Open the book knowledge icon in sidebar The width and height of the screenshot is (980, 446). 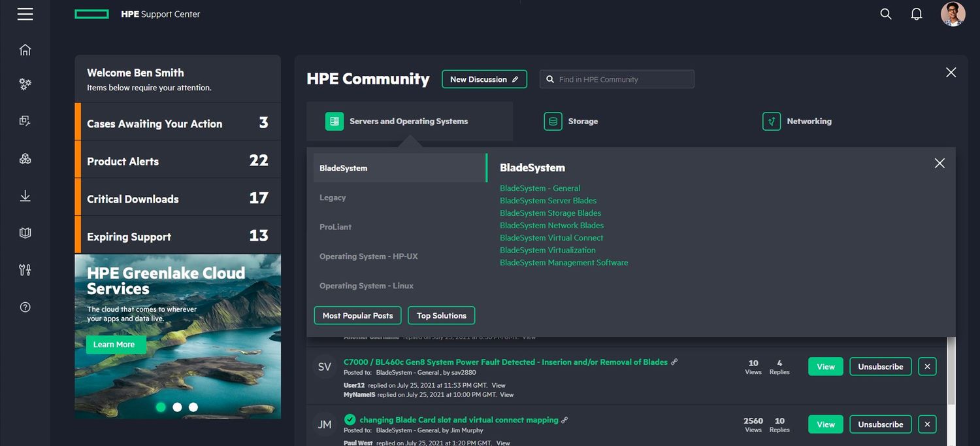point(25,233)
